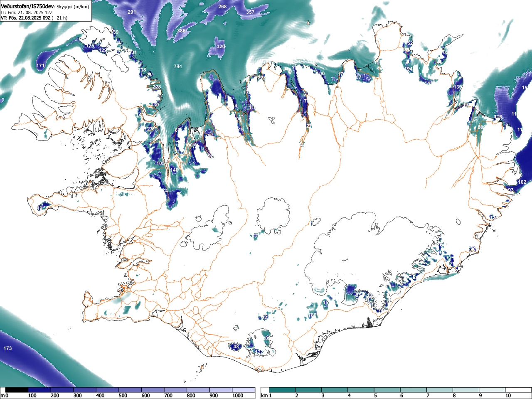Pick the 300–400 m legend color block
The height and width of the screenshot is (399, 532).
(85, 390)
